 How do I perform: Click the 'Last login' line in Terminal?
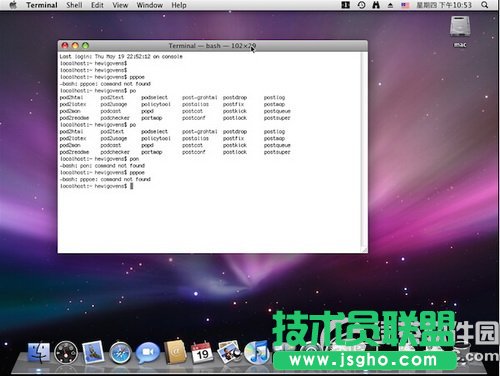[x=121, y=56]
